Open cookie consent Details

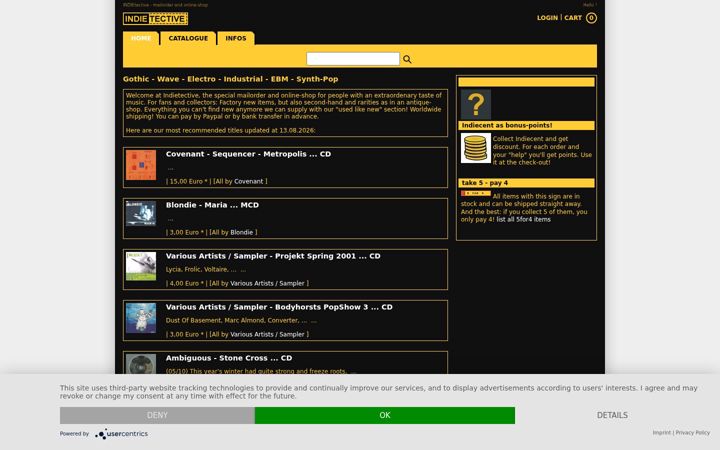tap(612, 415)
